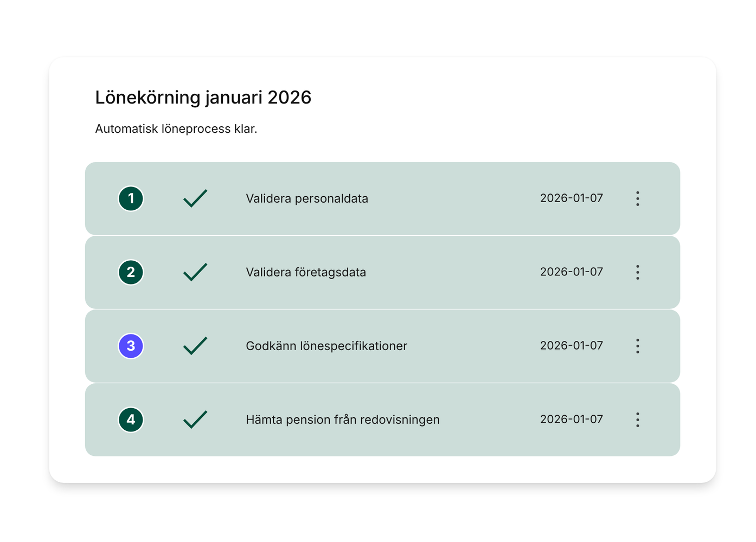Select 'Hämta pension från redovisningen' step label
This screenshot has width=756, height=542.
[343, 420]
